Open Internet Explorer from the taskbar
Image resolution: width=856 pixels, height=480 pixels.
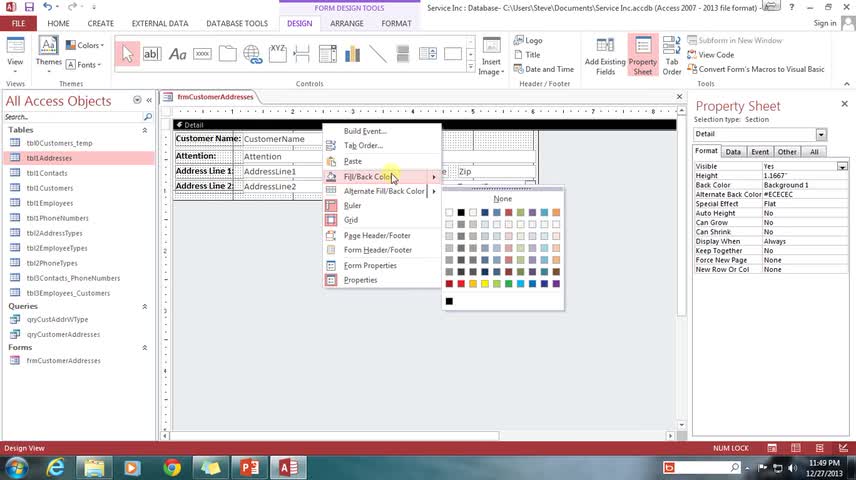click(x=55, y=467)
